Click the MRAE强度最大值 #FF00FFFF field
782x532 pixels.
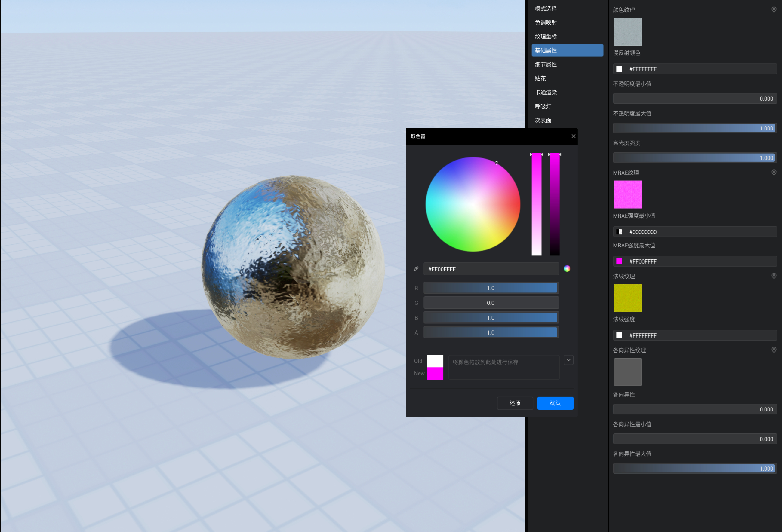695,261
